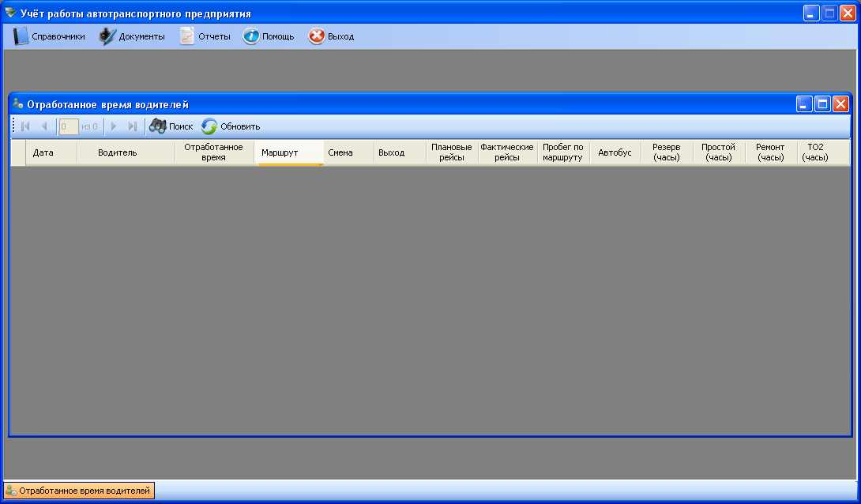This screenshot has height=504, width=861.
Task: Go to last record navigation arrow
Action: click(133, 126)
